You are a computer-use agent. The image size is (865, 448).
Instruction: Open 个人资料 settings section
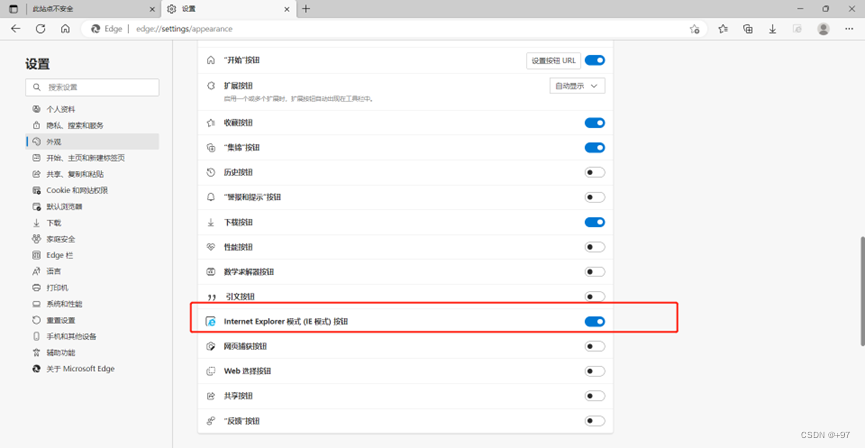coord(92,109)
